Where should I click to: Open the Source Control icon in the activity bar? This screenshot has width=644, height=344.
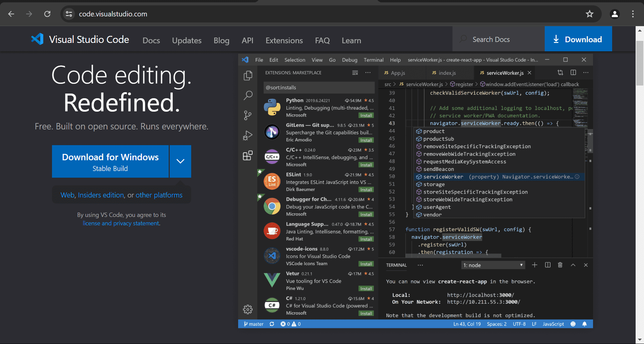coord(248,115)
